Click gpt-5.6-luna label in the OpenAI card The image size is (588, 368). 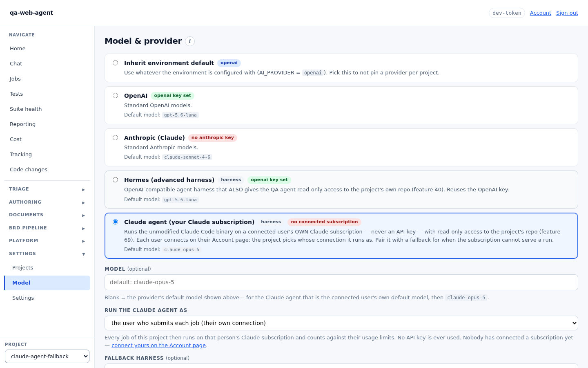click(x=180, y=115)
